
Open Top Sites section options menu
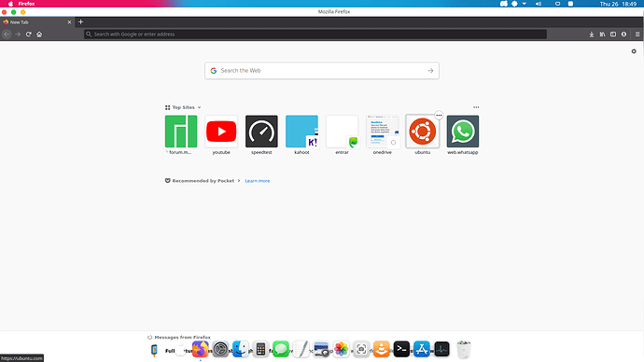pos(476,107)
